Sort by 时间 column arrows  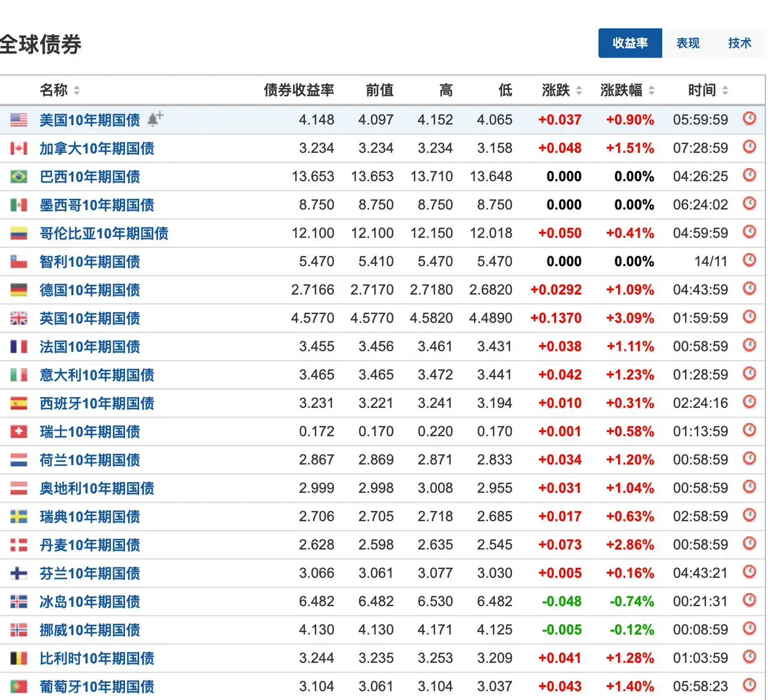tap(725, 90)
